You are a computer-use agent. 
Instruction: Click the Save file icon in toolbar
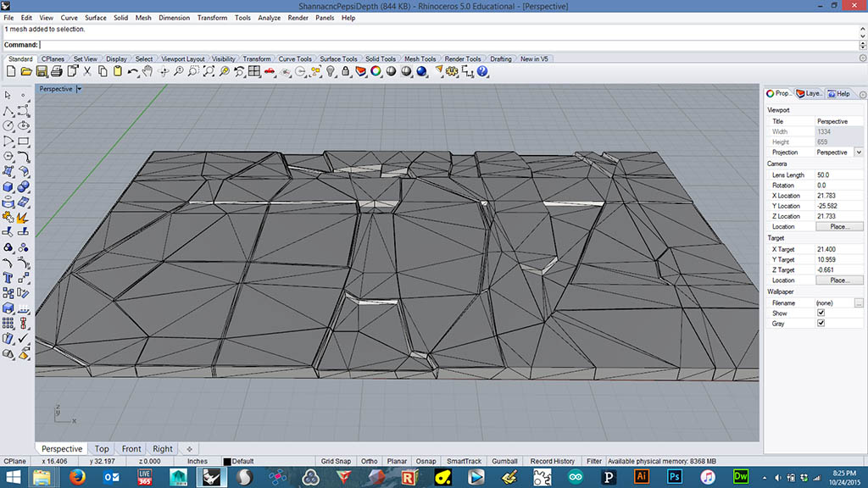pyautogui.click(x=41, y=72)
